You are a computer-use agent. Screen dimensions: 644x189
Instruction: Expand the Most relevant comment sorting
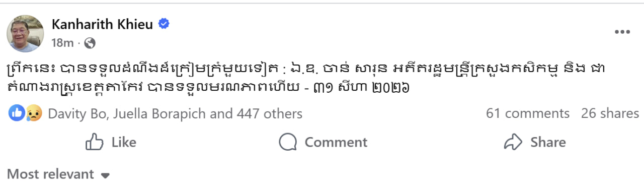(58, 174)
